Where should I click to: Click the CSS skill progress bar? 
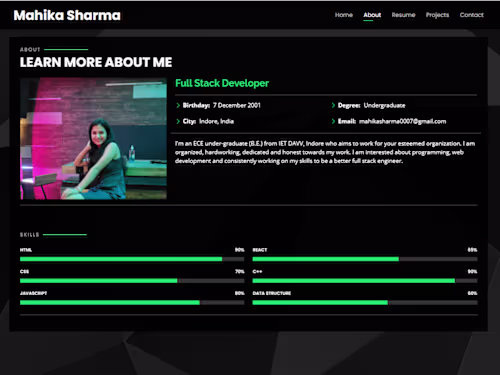[x=132, y=281]
